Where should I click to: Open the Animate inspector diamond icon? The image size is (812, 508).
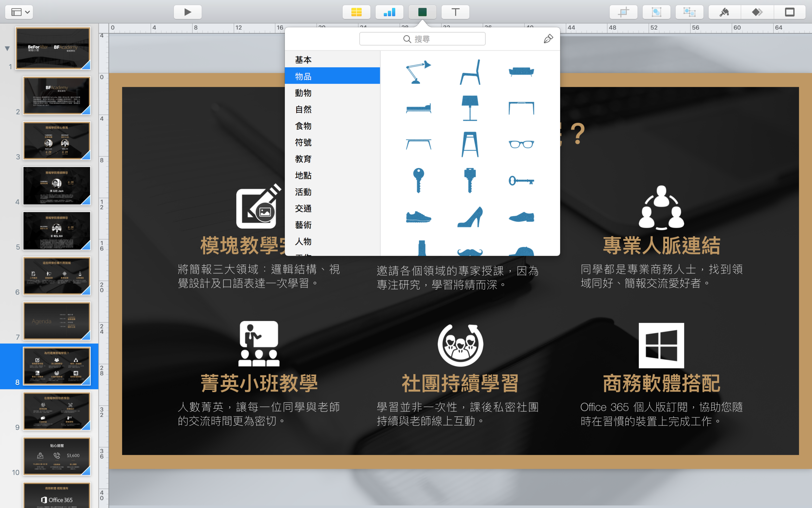point(757,12)
